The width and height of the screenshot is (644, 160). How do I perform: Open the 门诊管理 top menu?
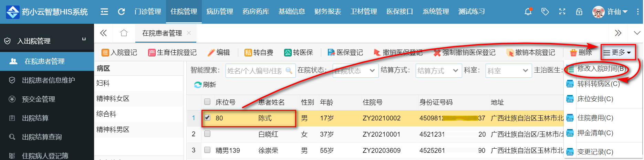[148, 12]
